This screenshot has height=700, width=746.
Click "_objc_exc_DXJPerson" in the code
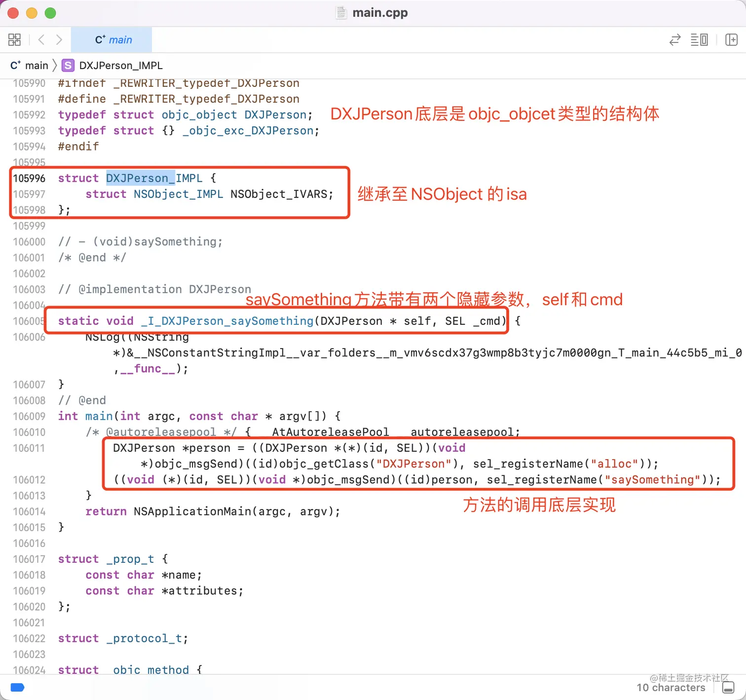(x=248, y=130)
